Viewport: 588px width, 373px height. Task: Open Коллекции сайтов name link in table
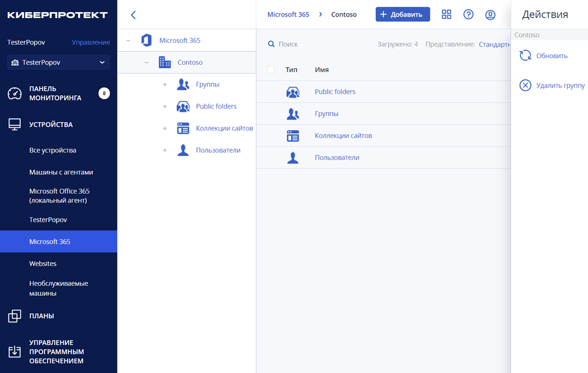point(343,135)
